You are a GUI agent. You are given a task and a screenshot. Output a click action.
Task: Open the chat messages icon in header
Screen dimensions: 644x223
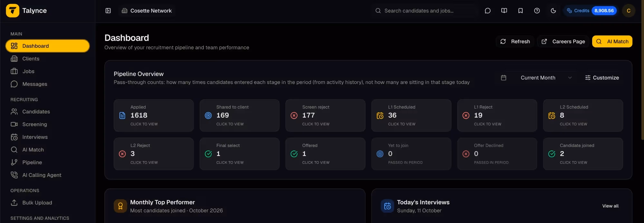488,11
